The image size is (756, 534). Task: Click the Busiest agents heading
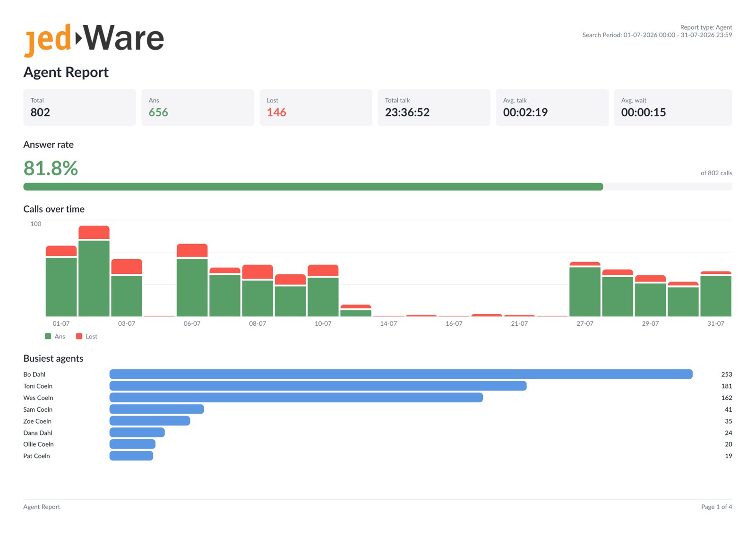click(x=53, y=358)
